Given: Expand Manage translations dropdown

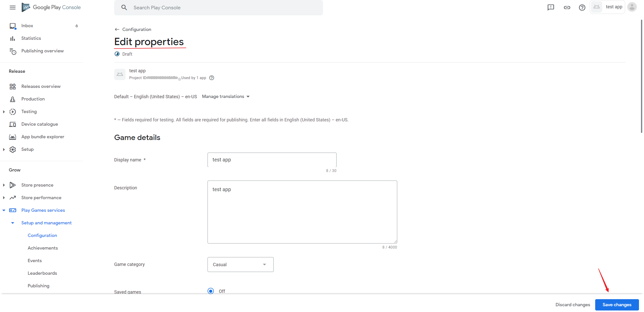Looking at the screenshot, I should pos(226,96).
